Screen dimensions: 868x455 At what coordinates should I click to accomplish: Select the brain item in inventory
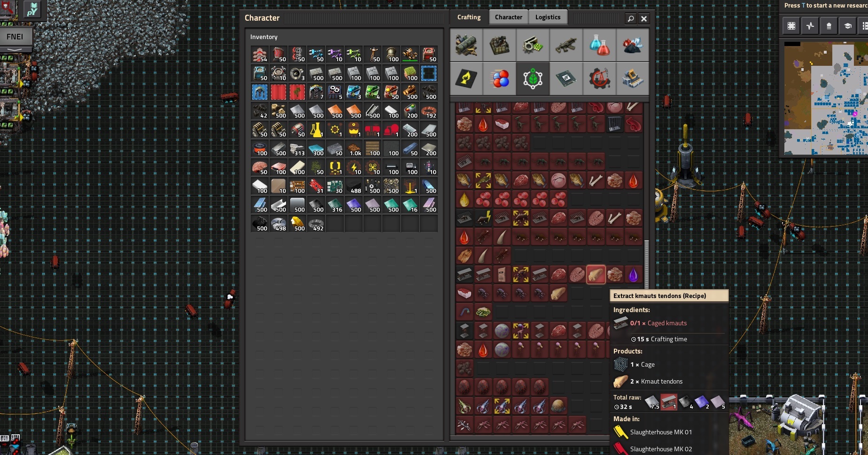(259, 168)
